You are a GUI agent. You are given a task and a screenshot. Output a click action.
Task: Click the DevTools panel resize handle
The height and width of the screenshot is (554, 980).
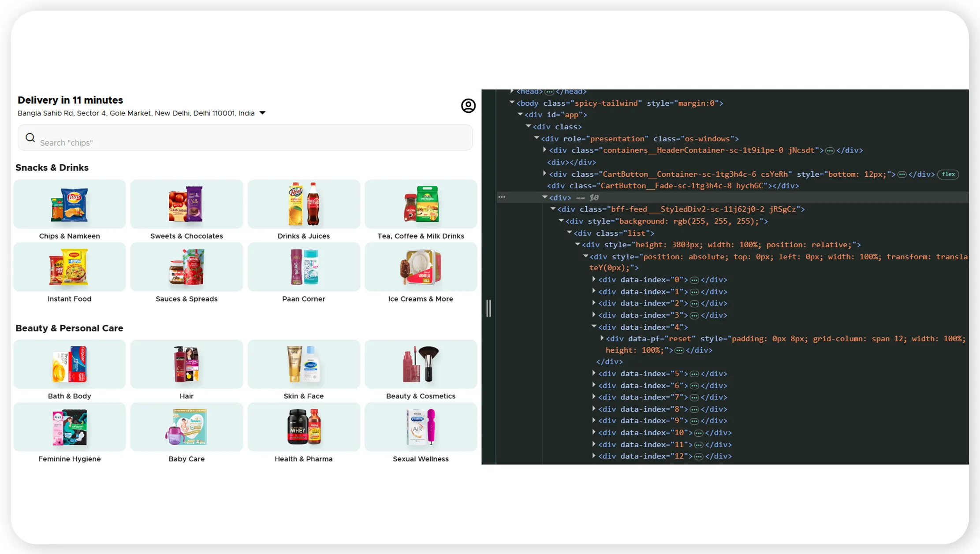[x=488, y=308]
